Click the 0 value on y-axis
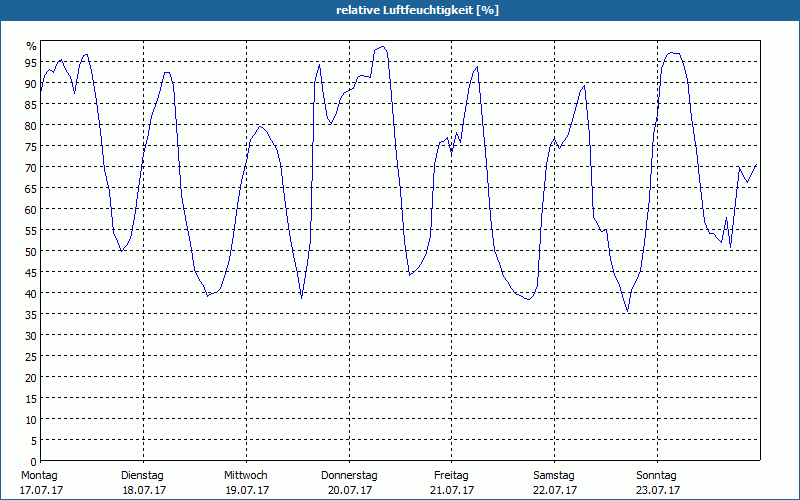 pyautogui.click(x=34, y=462)
